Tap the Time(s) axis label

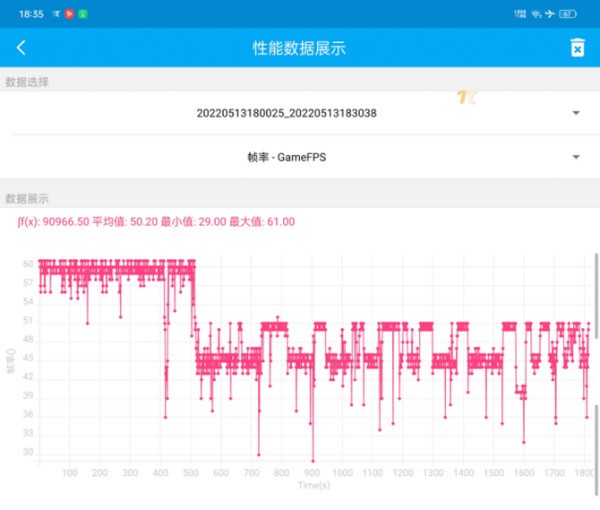coord(313,485)
